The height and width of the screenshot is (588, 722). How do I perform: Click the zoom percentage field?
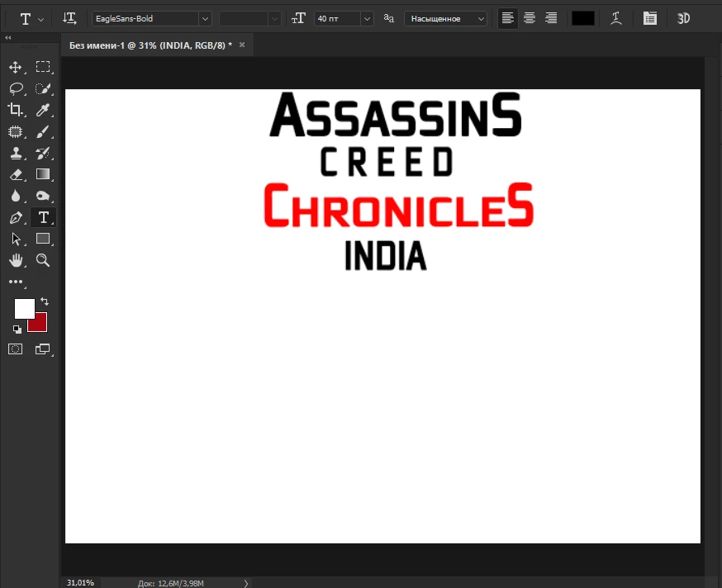click(x=80, y=582)
